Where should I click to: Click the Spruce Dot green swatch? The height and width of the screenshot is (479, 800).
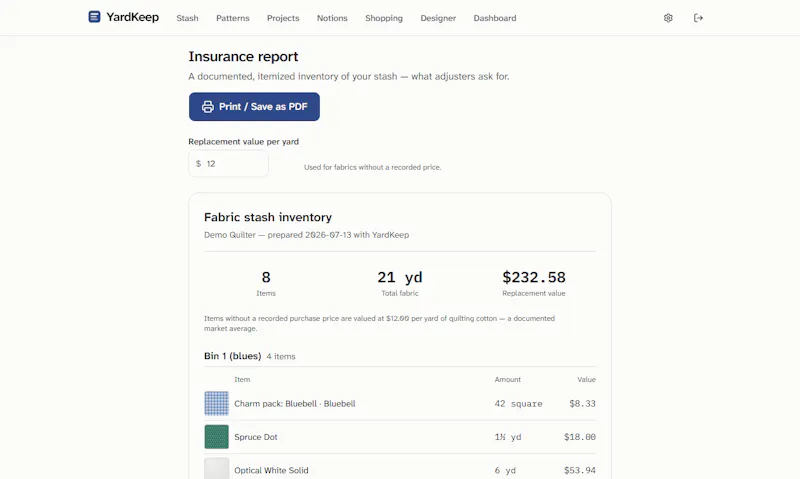coord(216,437)
